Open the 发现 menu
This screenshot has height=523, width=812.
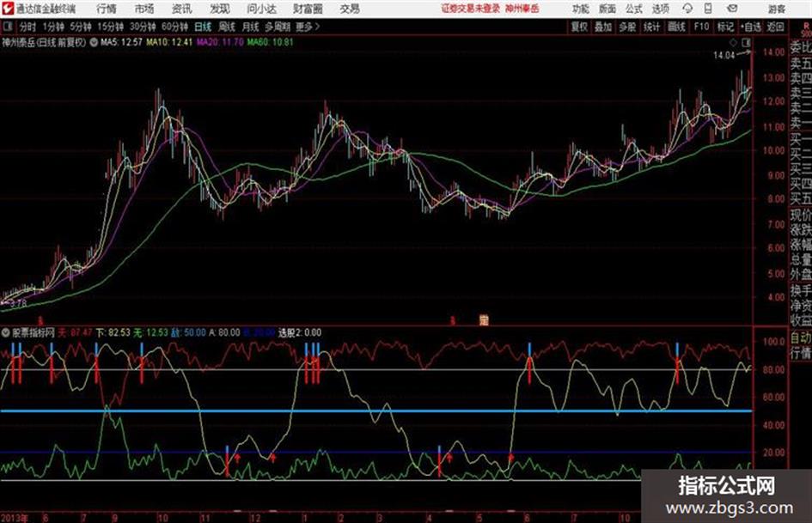point(220,9)
